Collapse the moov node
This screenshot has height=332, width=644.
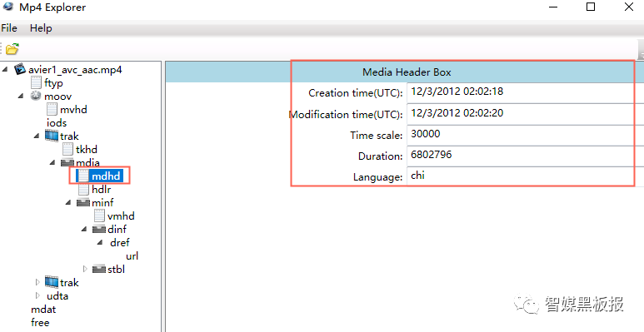click(x=21, y=96)
